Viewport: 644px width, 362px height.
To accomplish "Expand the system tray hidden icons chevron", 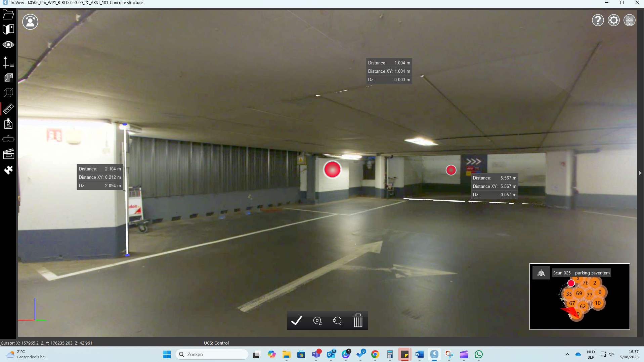I will coord(567,354).
